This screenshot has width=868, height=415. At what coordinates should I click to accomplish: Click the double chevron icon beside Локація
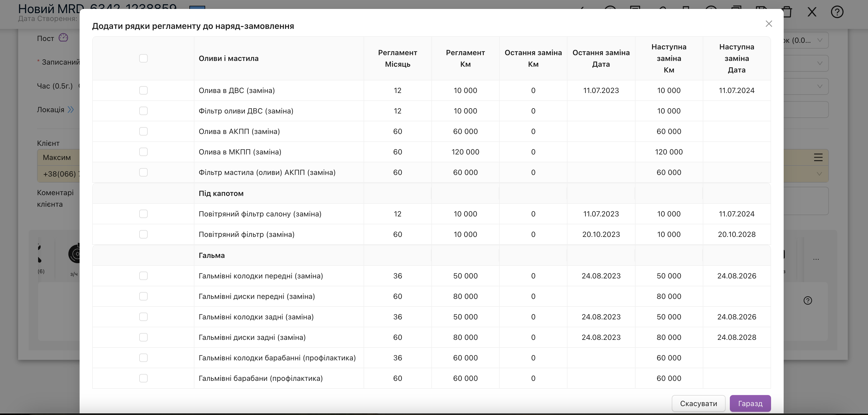pyautogui.click(x=71, y=110)
